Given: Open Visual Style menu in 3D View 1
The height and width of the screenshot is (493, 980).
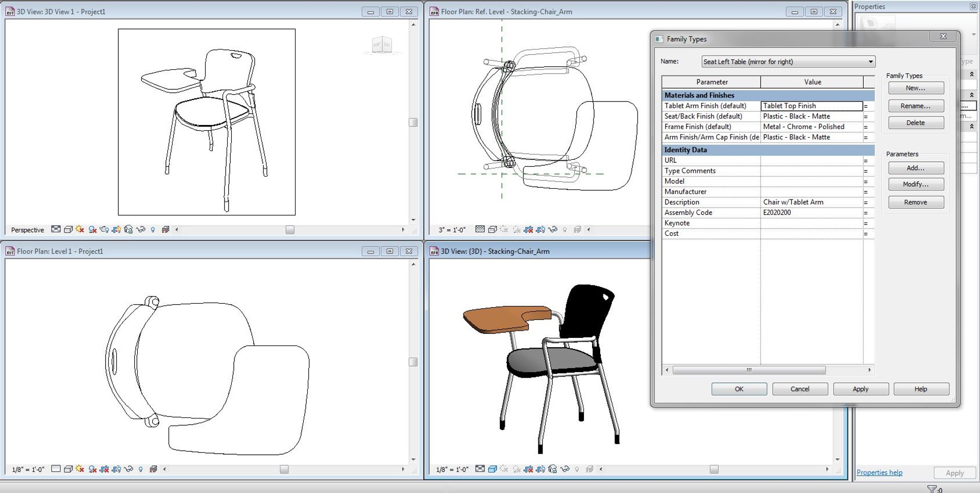Looking at the screenshot, I should 68,230.
